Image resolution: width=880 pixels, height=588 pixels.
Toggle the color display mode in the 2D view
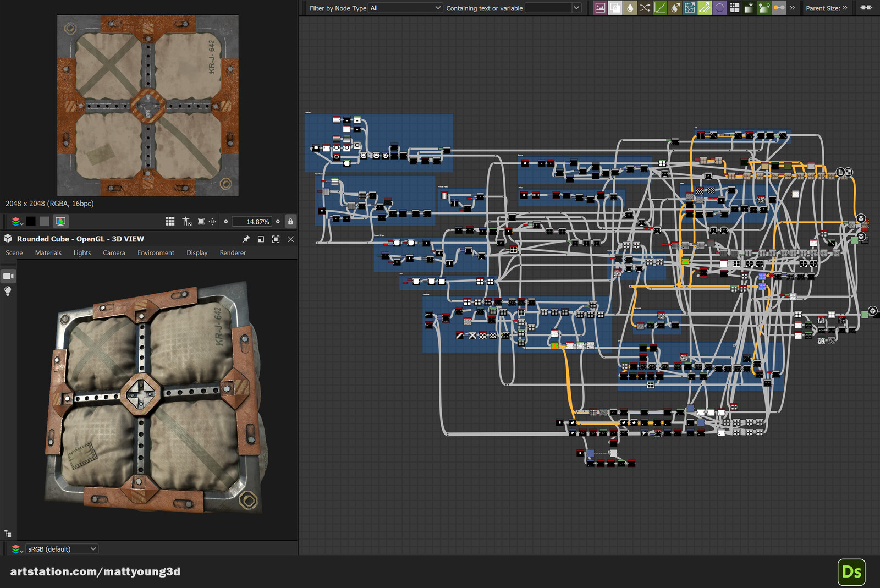[x=61, y=221]
